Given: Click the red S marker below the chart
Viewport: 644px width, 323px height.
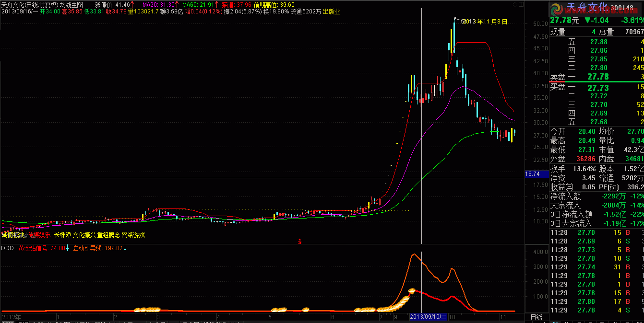Looking at the screenshot, I should (x=300, y=241).
